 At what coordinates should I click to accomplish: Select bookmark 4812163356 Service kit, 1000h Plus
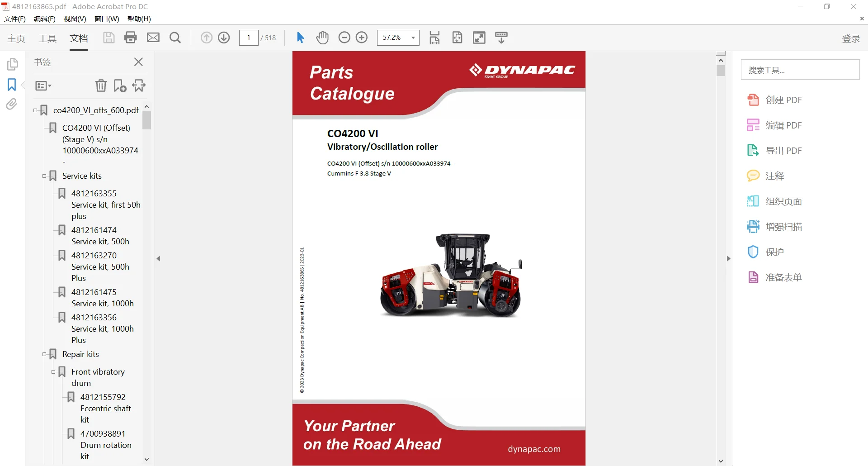coord(103,329)
